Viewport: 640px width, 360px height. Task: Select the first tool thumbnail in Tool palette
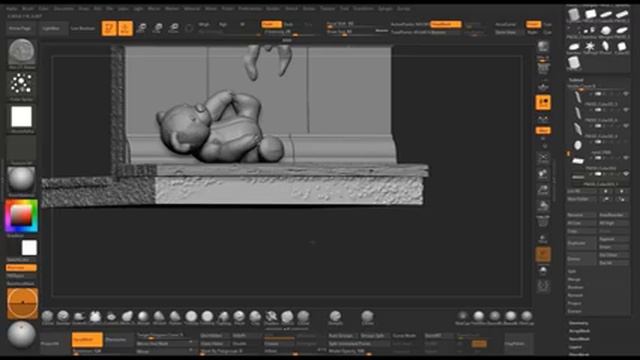(574, 15)
